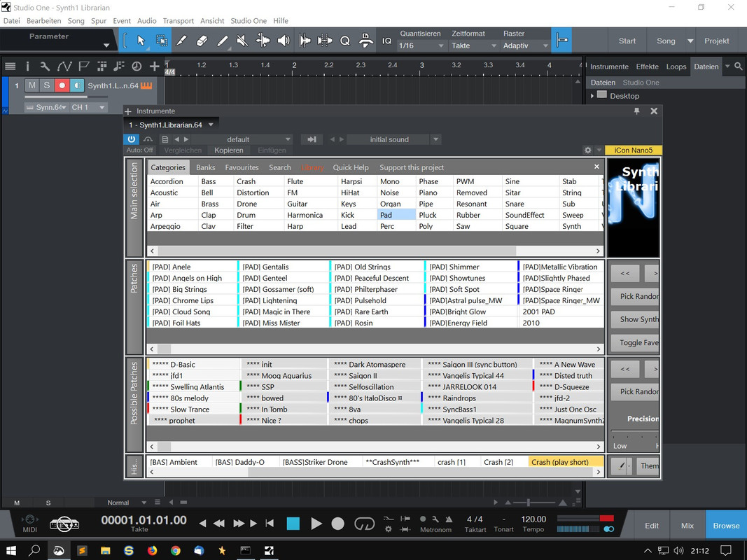Click transport Play button
This screenshot has height=560, width=747.
coord(316,524)
